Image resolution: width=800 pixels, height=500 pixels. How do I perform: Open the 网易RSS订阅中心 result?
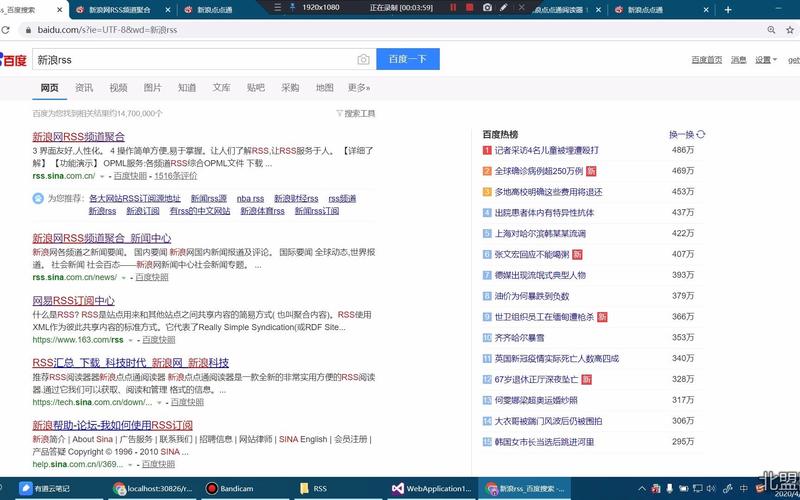73,301
